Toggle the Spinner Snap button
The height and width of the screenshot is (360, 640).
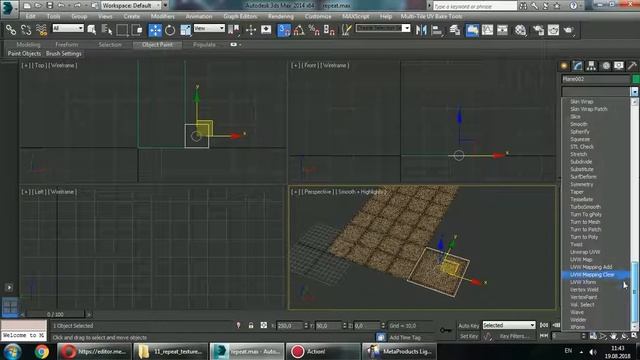point(329,30)
